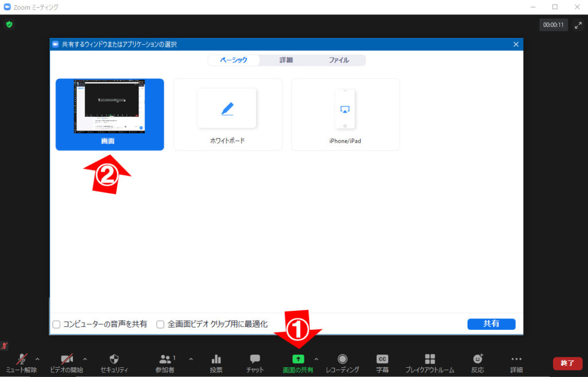This screenshot has height=377, width=588.
Task: Expand audio options arrow beside mute
Action: [x=38, y=359]
